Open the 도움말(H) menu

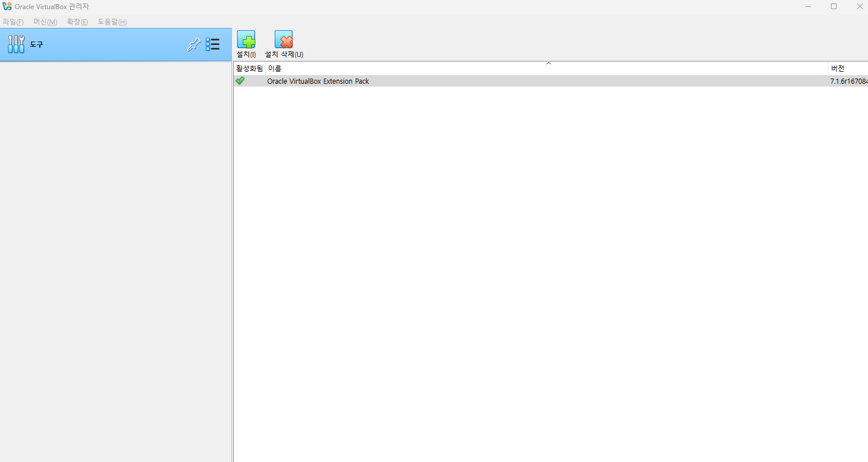112,22
